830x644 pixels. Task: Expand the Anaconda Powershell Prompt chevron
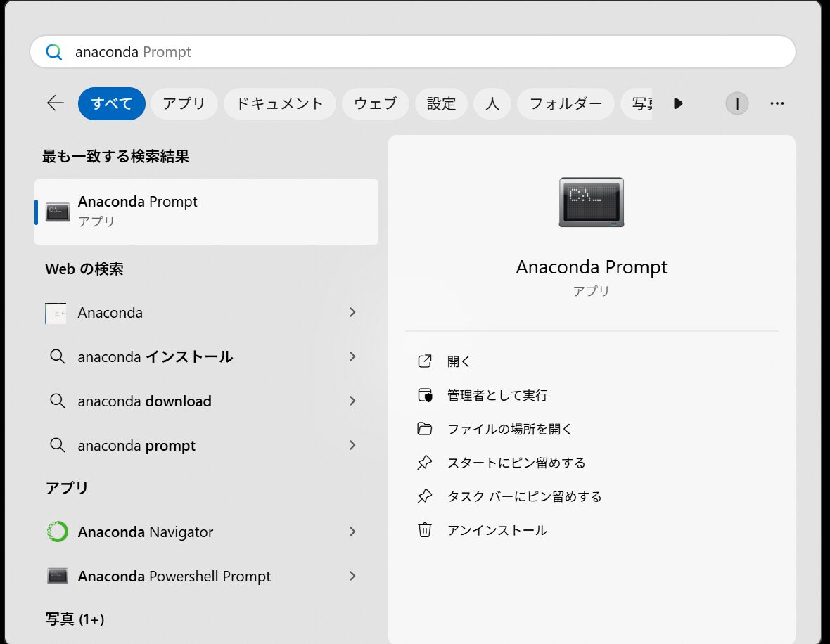pos(352,576)
